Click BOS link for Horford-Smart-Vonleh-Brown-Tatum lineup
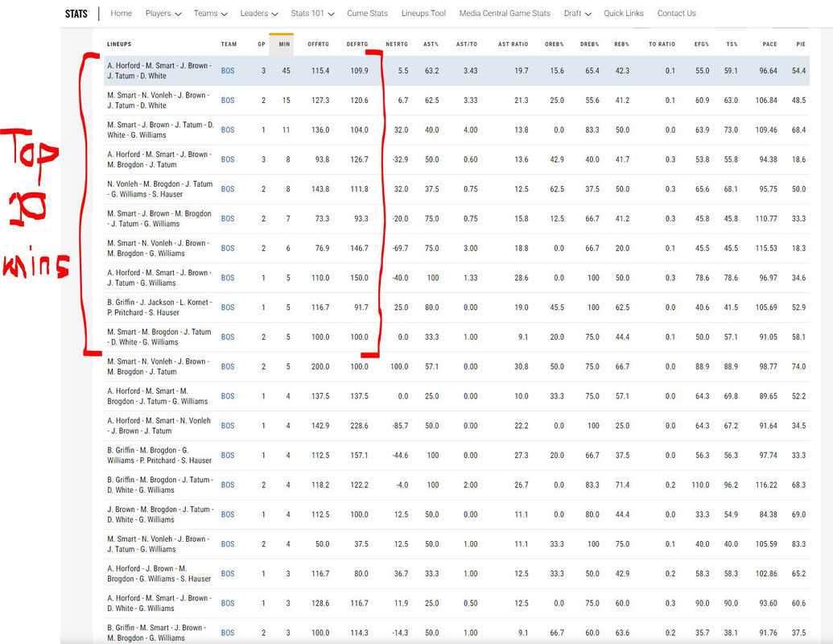 point(228,426)
